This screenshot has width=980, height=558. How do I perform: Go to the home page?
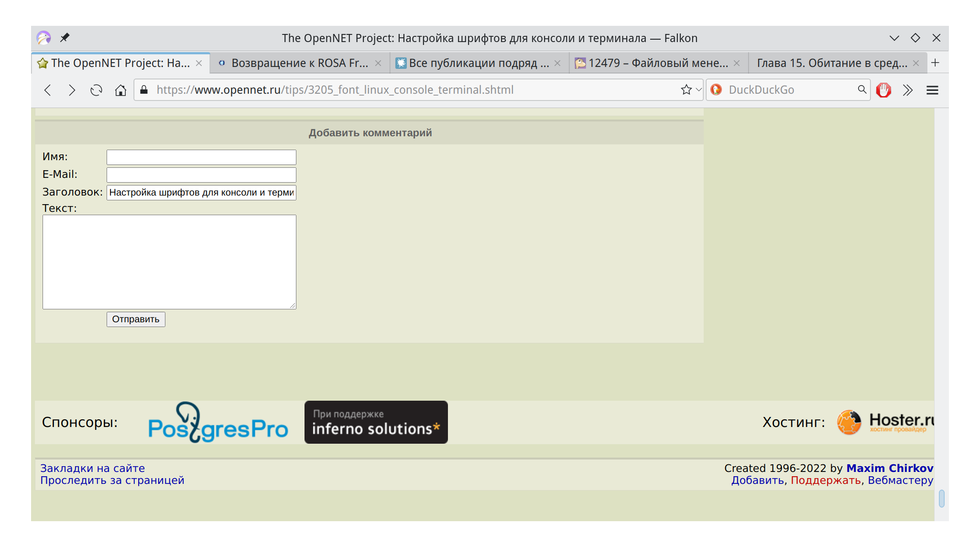tap(120, 90)
